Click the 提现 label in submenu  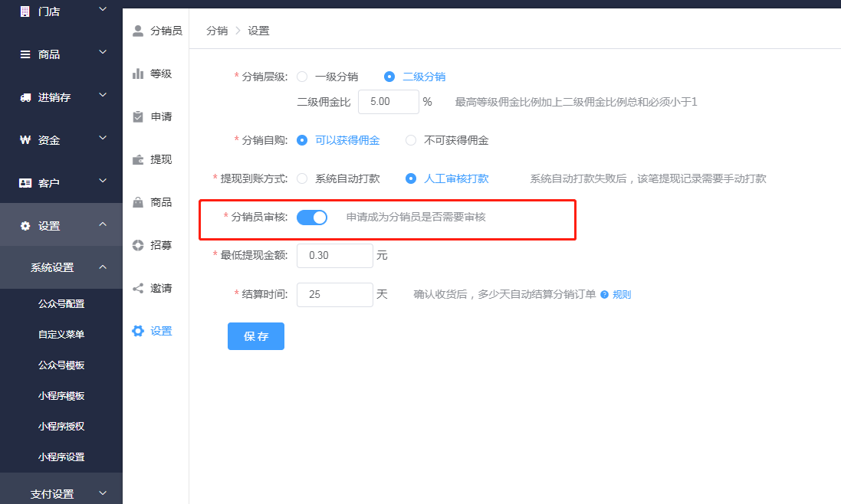(161, 159)
